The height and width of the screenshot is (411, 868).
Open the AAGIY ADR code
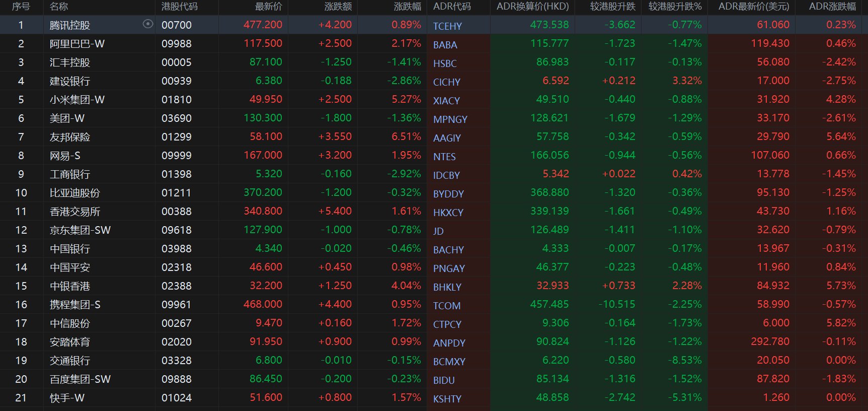click(447, 138)
